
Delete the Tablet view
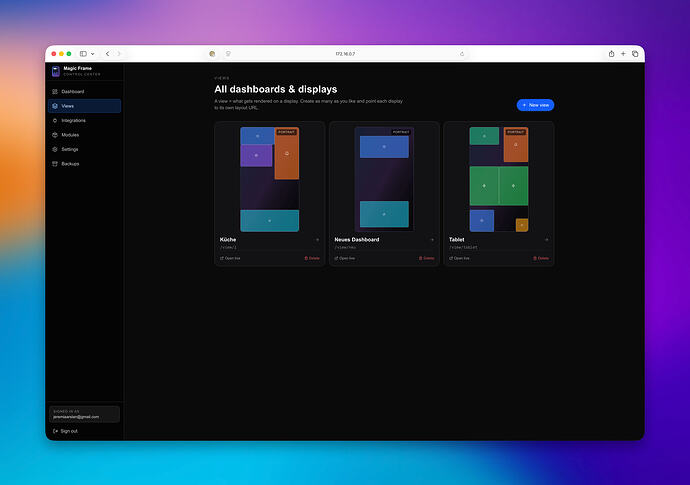coord(541,258)
